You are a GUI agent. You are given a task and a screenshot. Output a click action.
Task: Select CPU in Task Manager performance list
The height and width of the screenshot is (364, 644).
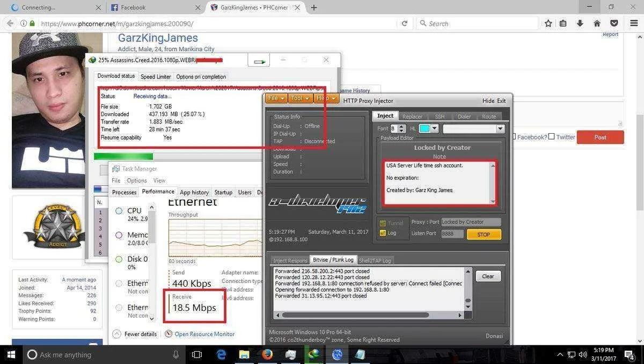point(132,214)
